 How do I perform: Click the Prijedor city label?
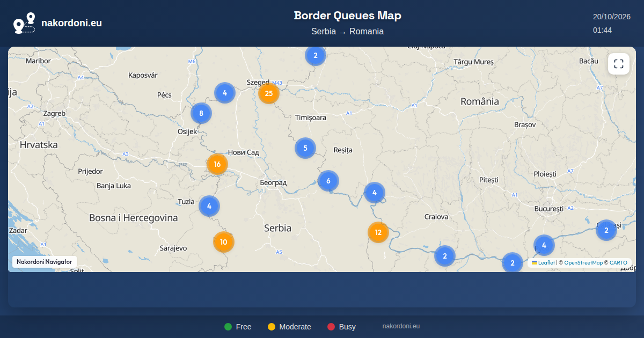pos(90,172)
